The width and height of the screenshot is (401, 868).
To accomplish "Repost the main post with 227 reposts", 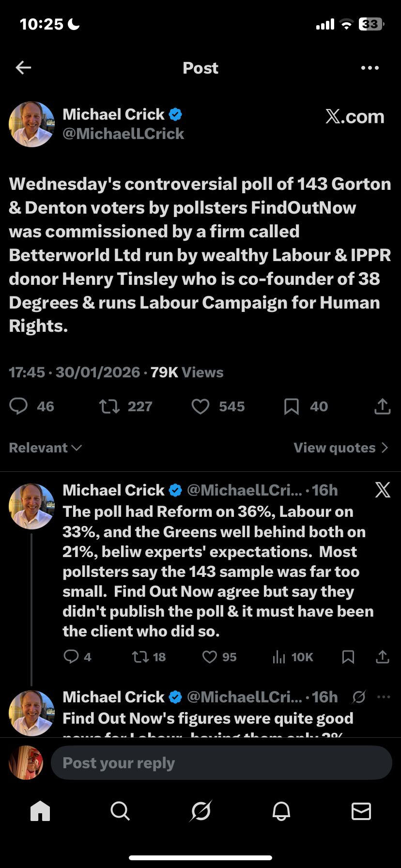I will pos(109,406).
